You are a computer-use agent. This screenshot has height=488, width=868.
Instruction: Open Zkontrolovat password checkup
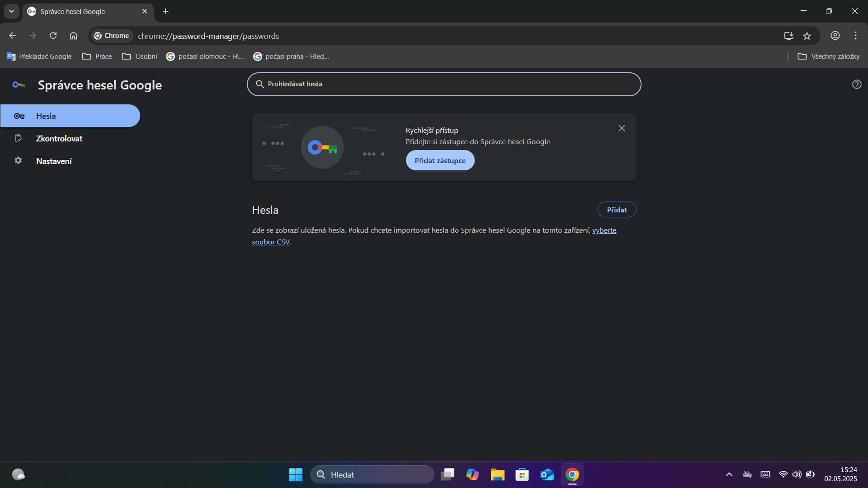tap(59, 138)
